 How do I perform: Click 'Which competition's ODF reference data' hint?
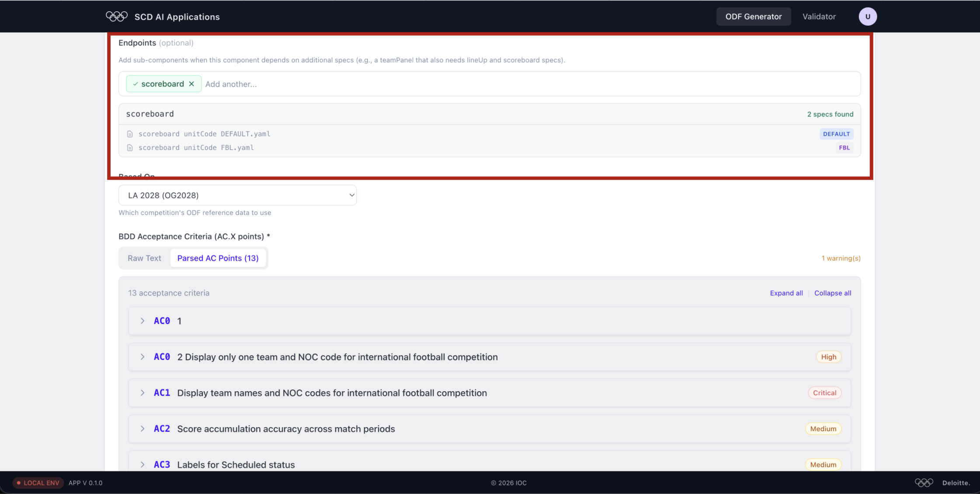195,213
